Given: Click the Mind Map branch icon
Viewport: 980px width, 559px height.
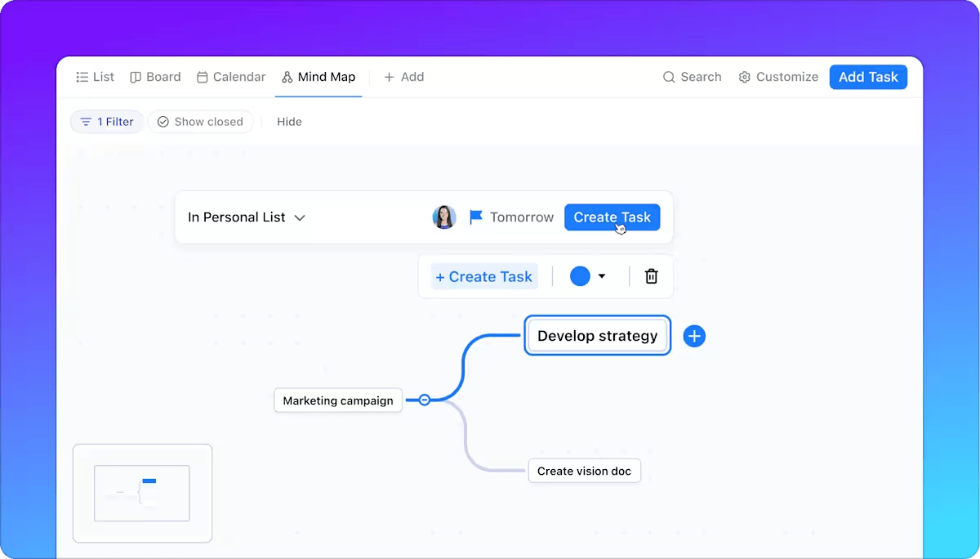Looking at the screenshot, I should [x=286, y=77].
